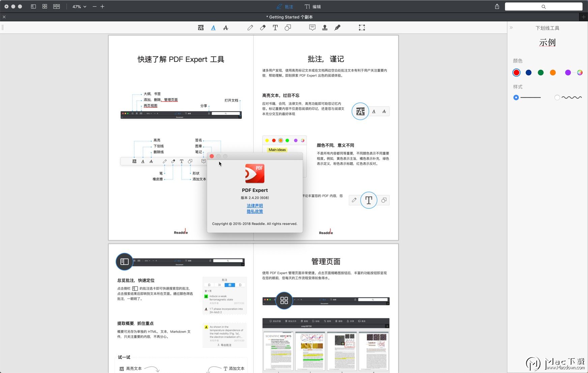Screen dimensions: 588x373
Task: Open the 隐私政策 privacy policy link
Action: click(255, 211)
